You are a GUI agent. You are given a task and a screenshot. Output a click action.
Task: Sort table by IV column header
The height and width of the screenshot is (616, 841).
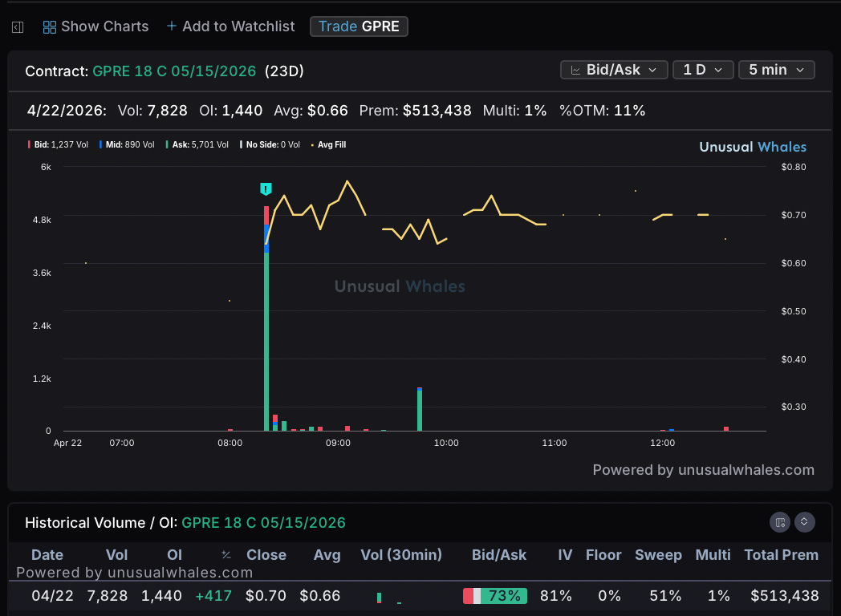pyautogui.click(x=565, y=555)
